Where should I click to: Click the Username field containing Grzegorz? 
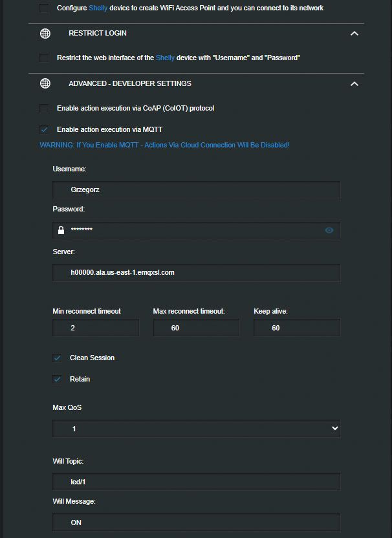197,189
